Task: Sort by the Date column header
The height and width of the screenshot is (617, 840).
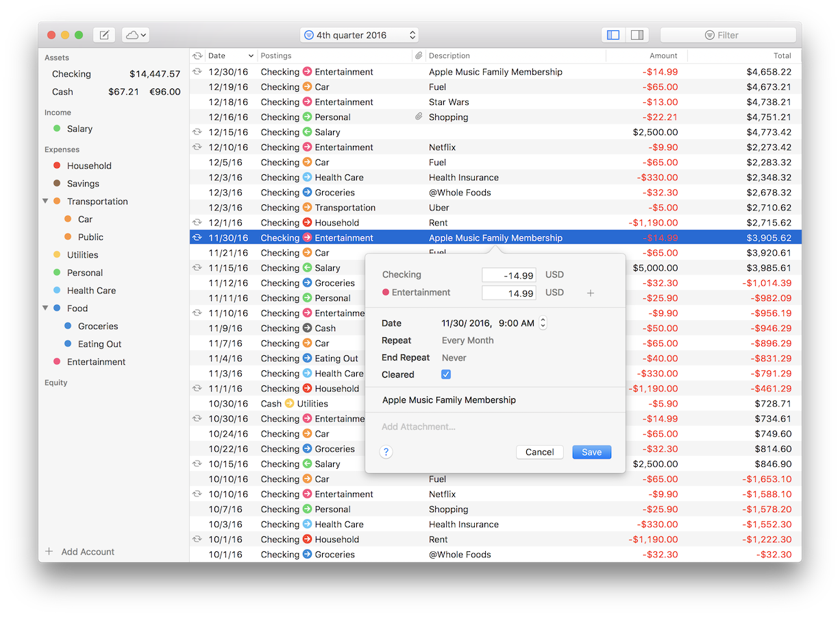Action: point(231,56)
